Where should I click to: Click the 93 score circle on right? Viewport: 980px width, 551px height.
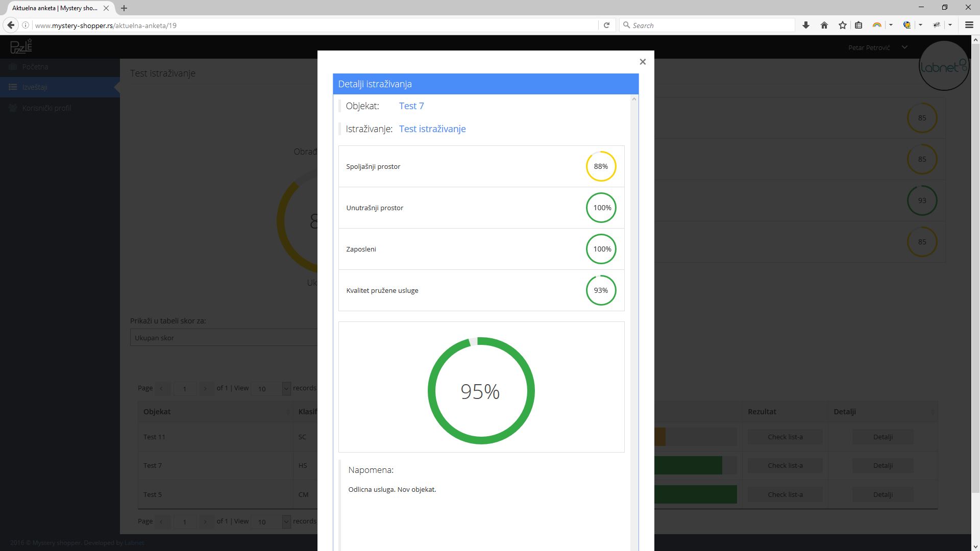[922, 201]
